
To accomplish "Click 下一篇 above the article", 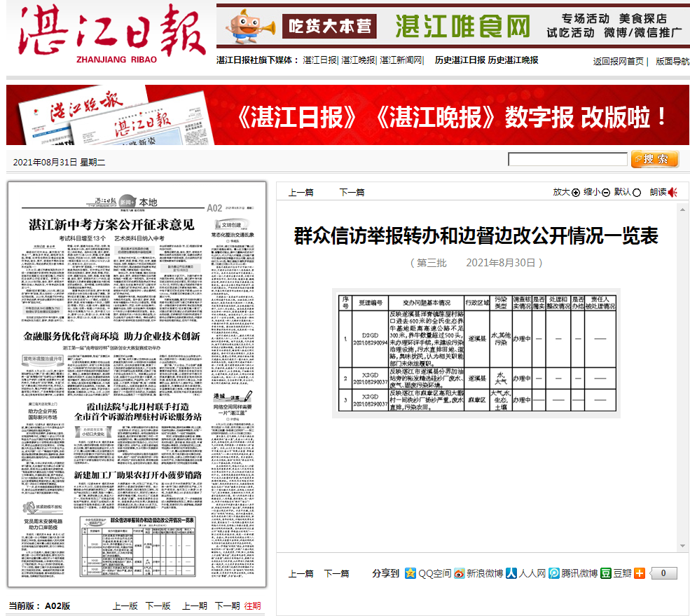I will pos(352,193).
